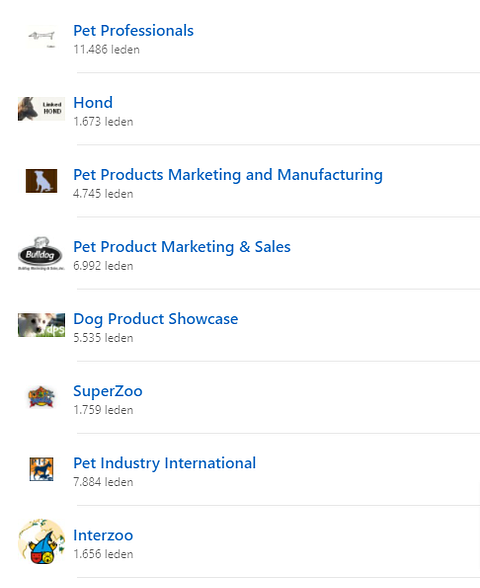Click the brown dog silhouette logo

pos(41,181)
